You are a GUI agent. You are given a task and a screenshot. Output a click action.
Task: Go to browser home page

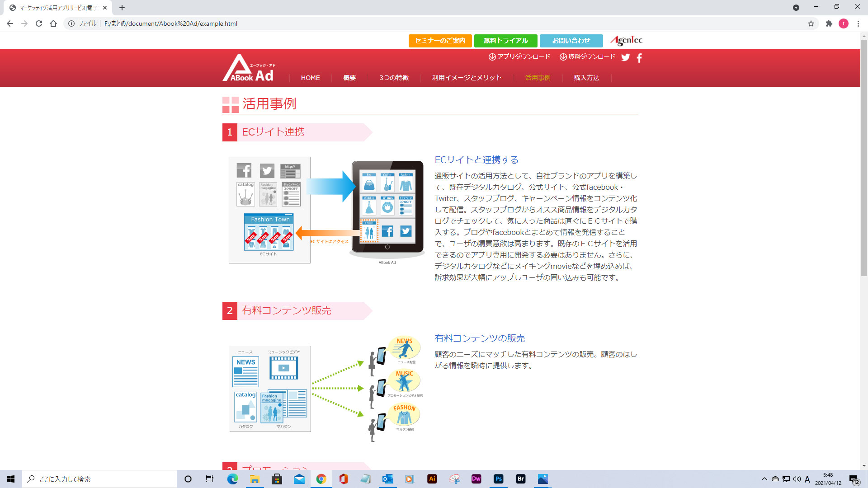click(53, 23)
